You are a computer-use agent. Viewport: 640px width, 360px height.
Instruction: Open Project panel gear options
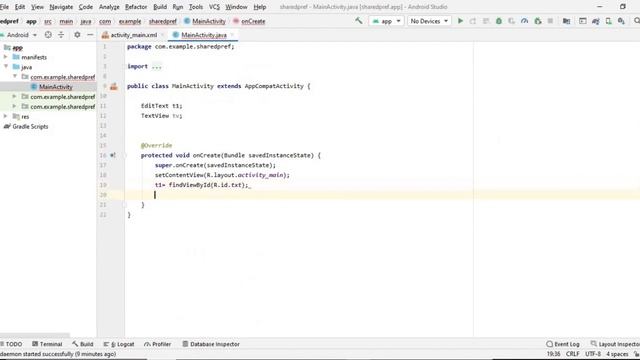[x=77, y=35]
